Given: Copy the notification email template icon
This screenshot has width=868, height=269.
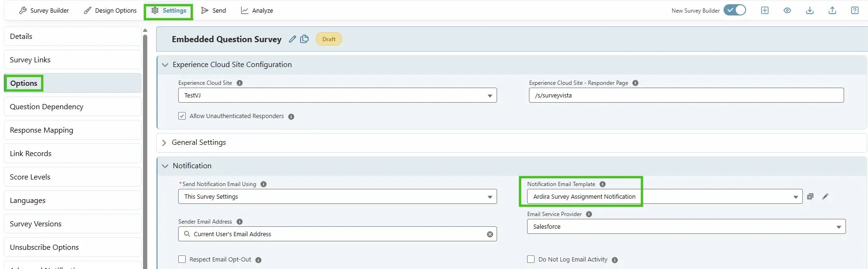Looking at the screenshot, I should (810, 196).
